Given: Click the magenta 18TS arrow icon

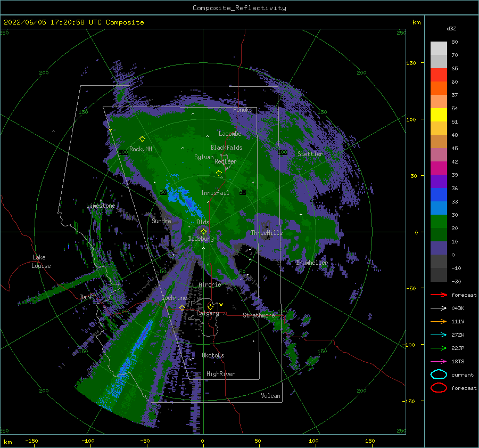Looking at the screenshot, I should tap(439, 362).
